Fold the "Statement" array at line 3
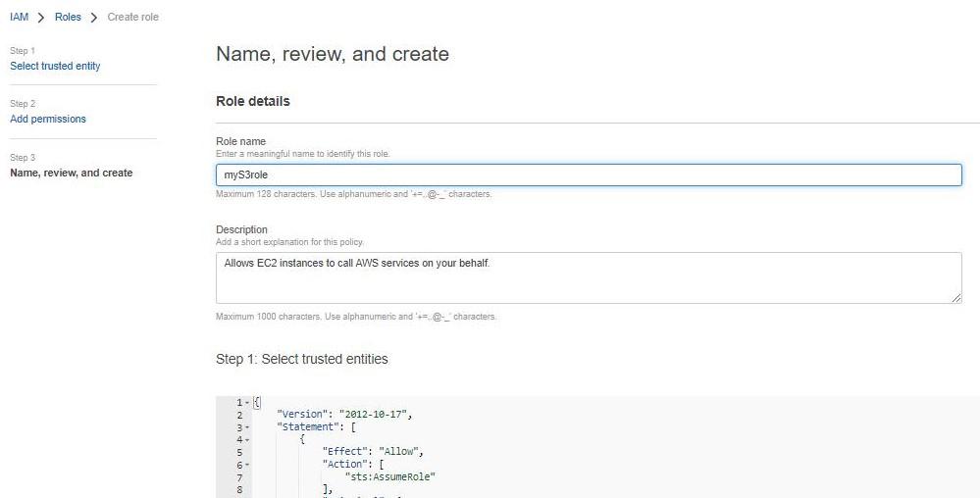 point(246,427)
